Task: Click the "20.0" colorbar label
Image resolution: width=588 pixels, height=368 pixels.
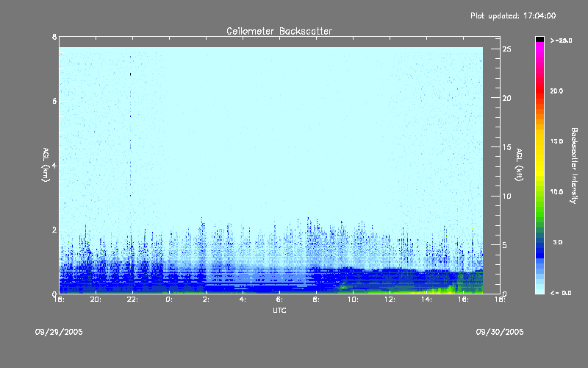Action: (556, 91)
